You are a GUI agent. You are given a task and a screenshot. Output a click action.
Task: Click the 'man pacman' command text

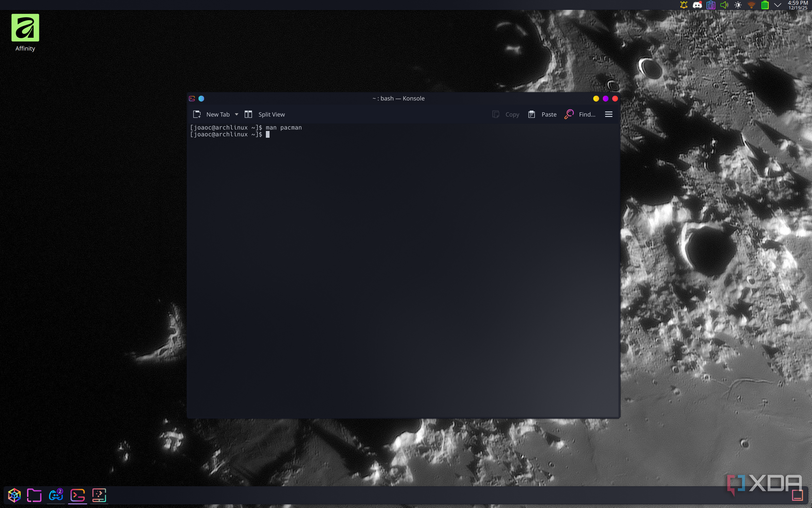[284, 127]
